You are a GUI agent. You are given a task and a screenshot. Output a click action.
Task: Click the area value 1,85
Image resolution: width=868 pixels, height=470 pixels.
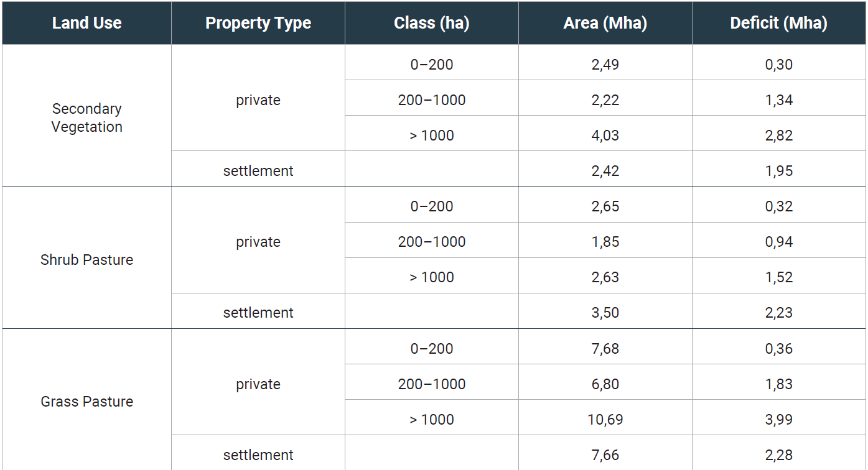(605, 242)
